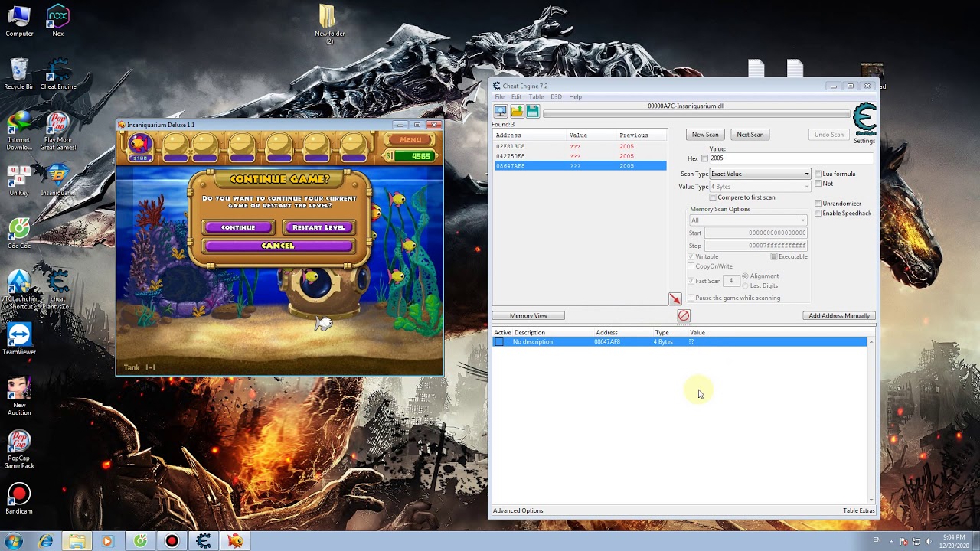Open the game Menu button
Viewport: 980px width, 551px height.
(x=410, y=139)
